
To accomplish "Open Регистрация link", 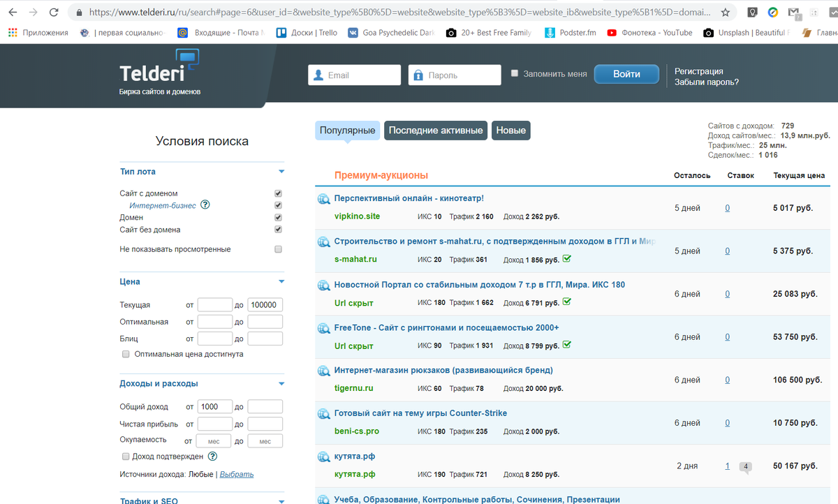I will [x=699, y=71].
